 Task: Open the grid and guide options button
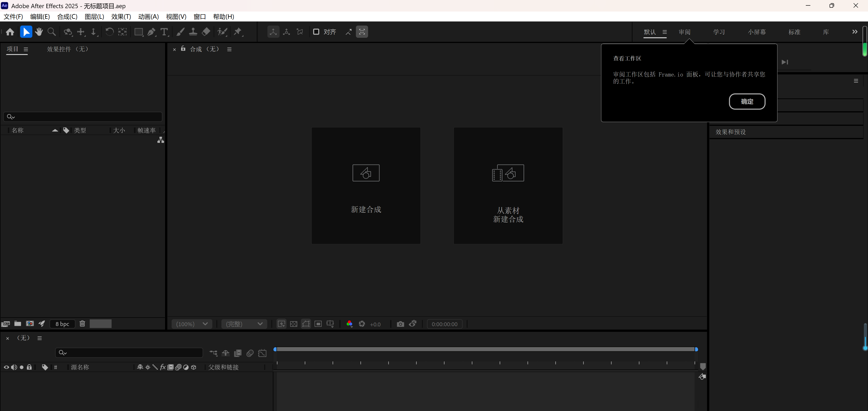[x=330, y=324]
